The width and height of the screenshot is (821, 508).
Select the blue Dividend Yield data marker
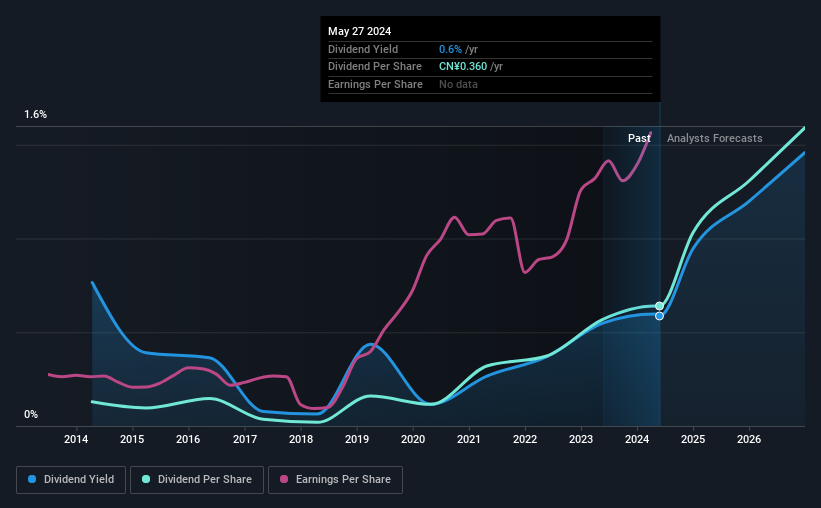coord(659,316)
